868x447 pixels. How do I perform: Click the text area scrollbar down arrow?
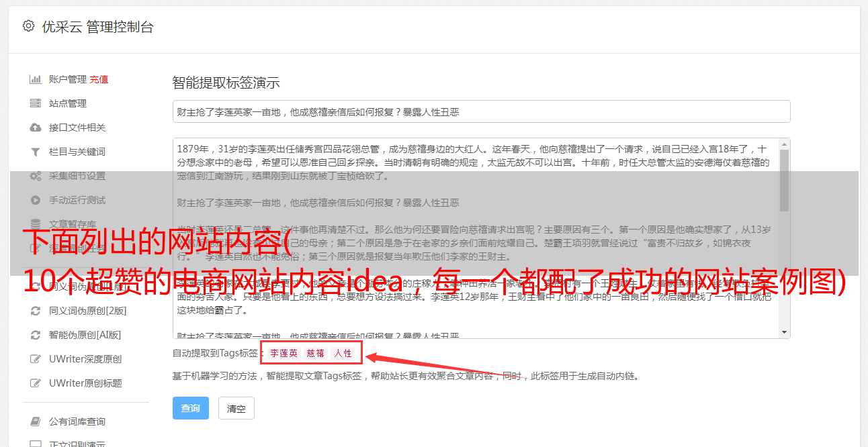pyautogui.click(x=785, y=332)
